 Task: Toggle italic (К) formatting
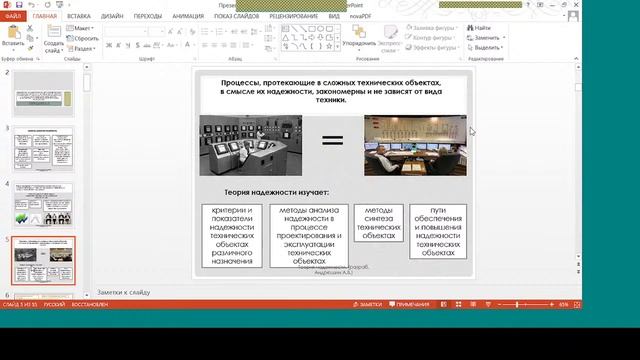[x=118, y=45]
